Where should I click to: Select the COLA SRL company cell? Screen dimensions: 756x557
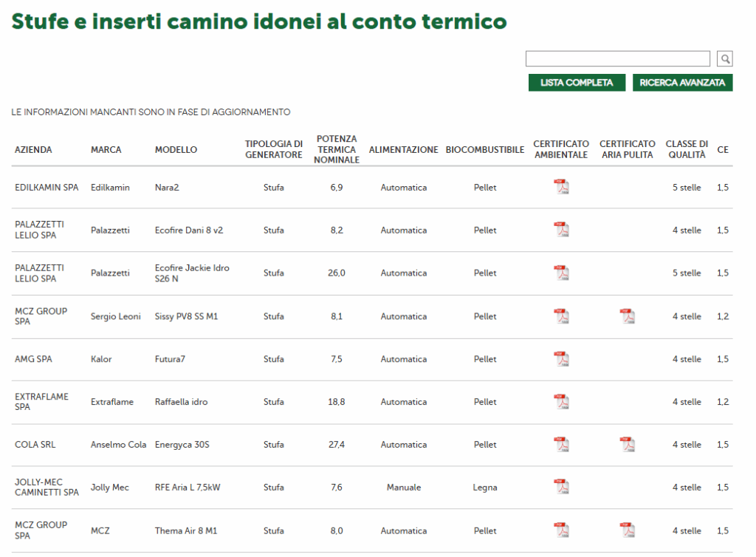[x=35, y=444]
